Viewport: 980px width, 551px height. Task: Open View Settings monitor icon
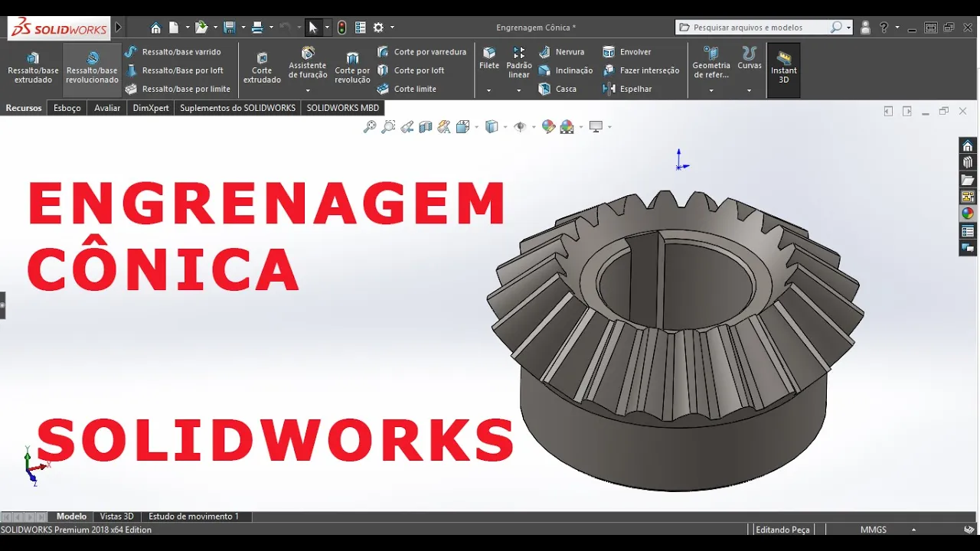tap(596, 127)
